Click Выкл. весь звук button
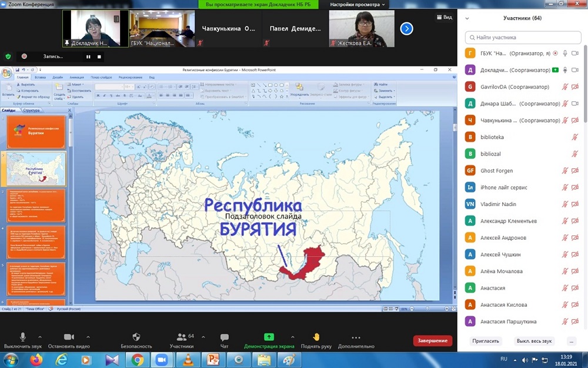 pyautogui.click(x=534, y=341)
